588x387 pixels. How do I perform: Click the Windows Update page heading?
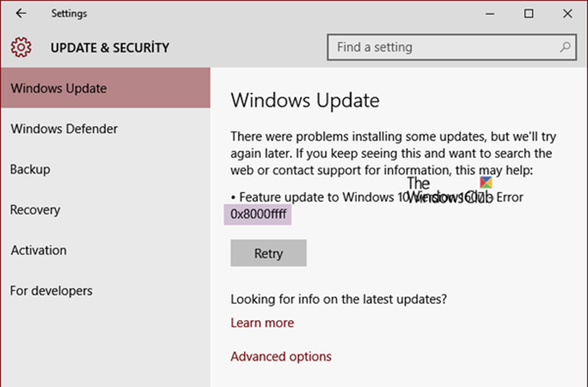coord(305,100)
